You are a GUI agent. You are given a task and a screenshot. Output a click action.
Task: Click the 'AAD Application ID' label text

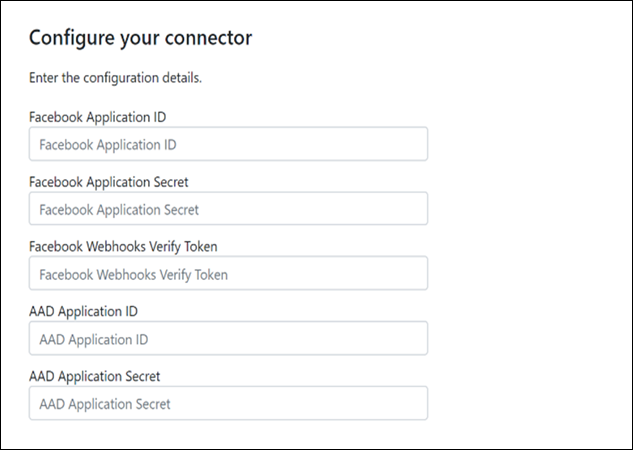point(84,312)
